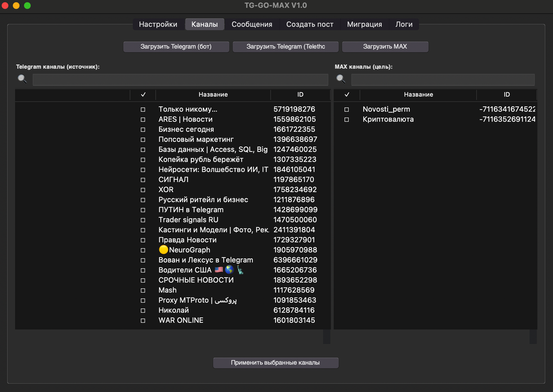Tick the Trader signals RU checkbox

point(143,220)
